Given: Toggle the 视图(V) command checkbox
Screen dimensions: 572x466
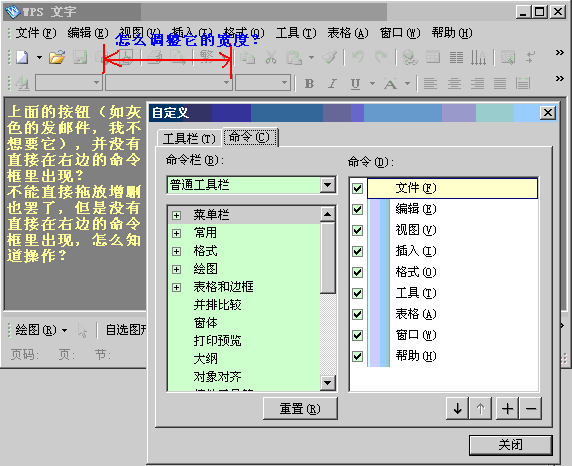Looking at the screenshot, I should click(x=357, y=230).
